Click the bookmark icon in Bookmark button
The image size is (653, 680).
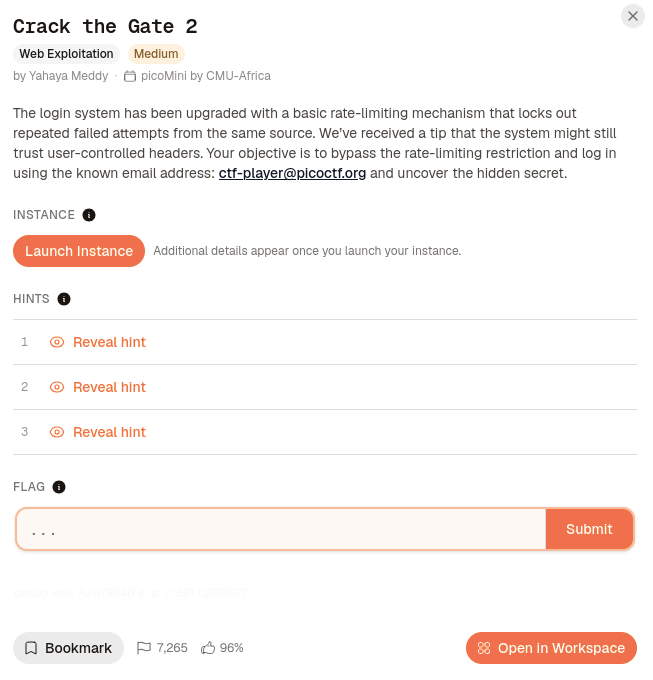tap(31, 648)
